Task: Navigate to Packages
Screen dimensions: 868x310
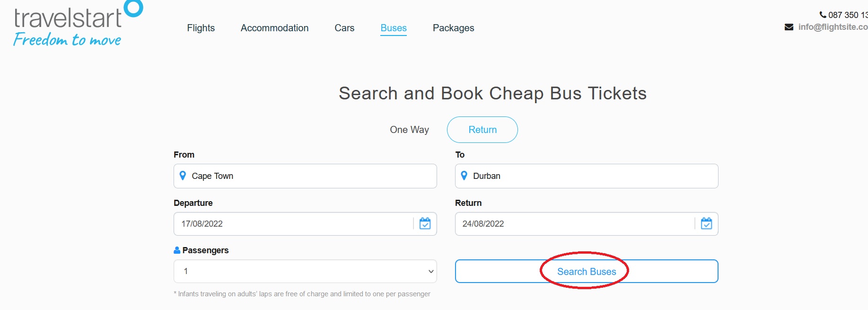Action: [453, 28]
